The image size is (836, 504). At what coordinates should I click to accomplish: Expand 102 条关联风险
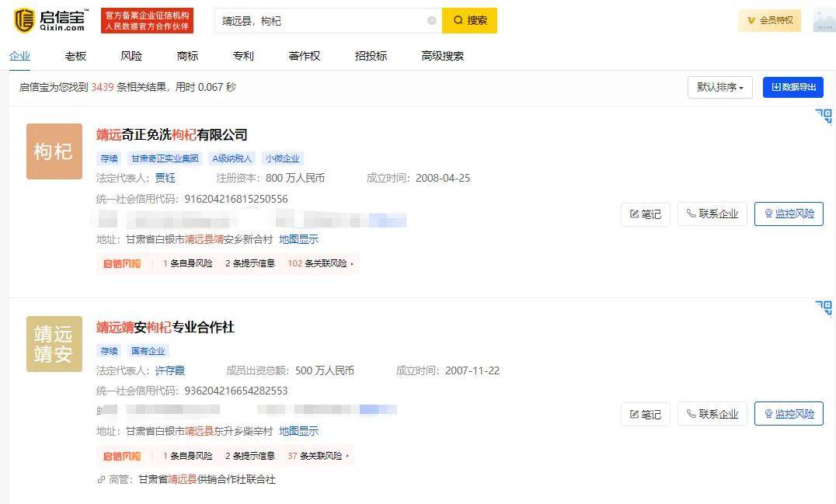320,263
